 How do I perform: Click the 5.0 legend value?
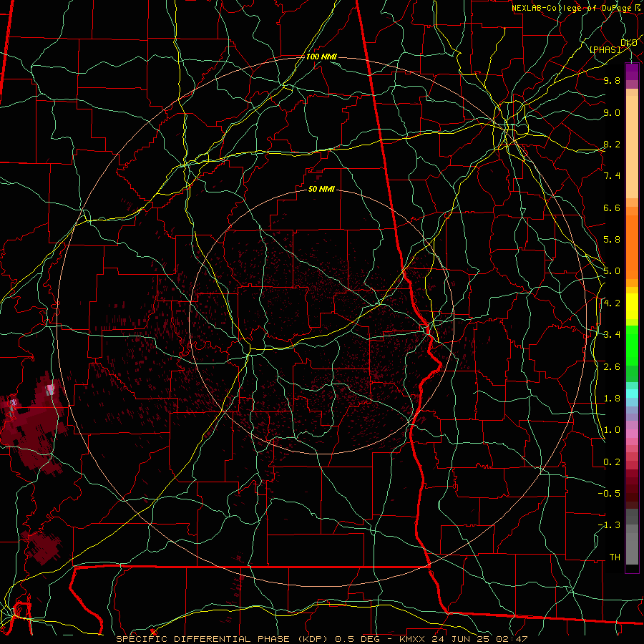612,271
